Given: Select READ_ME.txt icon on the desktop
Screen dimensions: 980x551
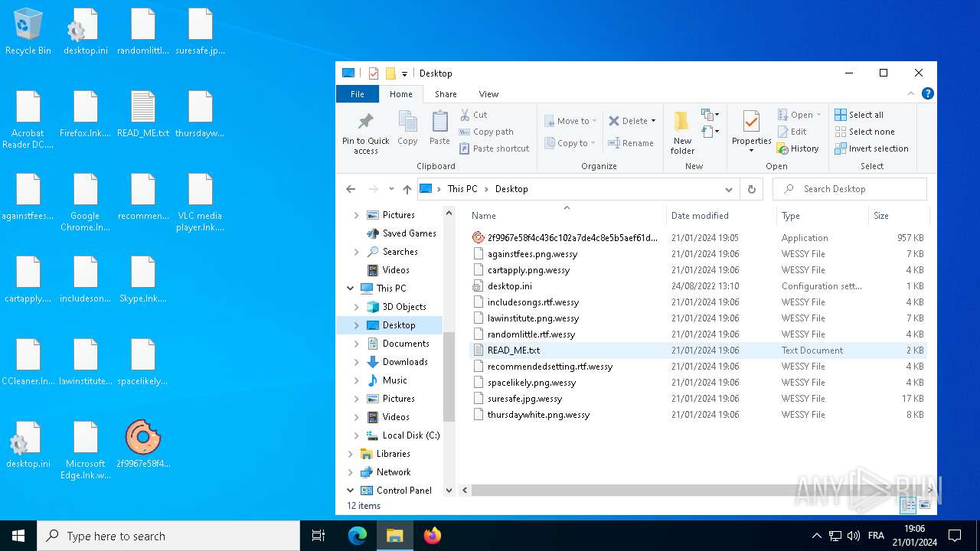Looking at the screenshot, I should coord(143,115).
